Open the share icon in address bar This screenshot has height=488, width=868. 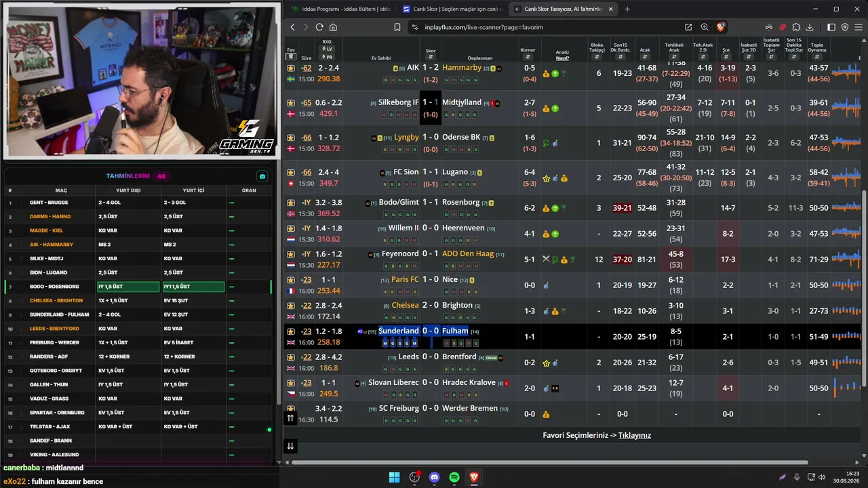688,27
